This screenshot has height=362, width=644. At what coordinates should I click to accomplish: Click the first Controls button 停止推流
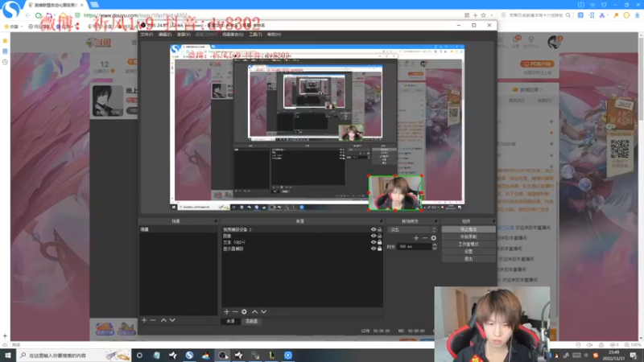pos(469,229)
